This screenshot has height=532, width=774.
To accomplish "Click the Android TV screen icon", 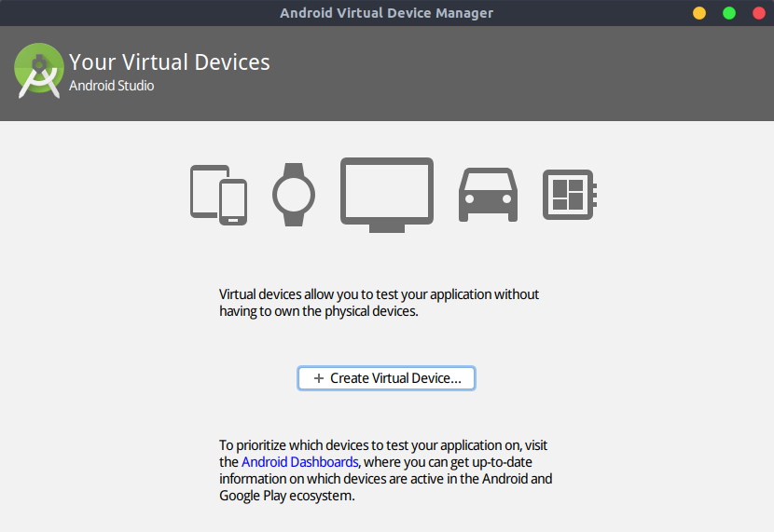I will (x=387, y=195).
